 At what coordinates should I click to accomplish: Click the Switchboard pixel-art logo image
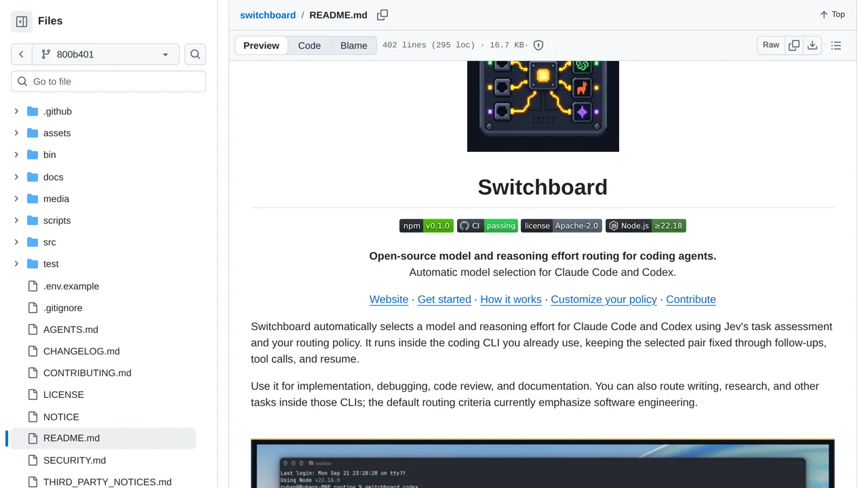543,106
